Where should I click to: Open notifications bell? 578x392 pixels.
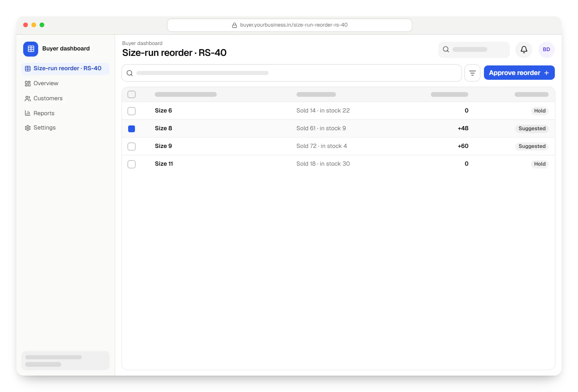524,49
